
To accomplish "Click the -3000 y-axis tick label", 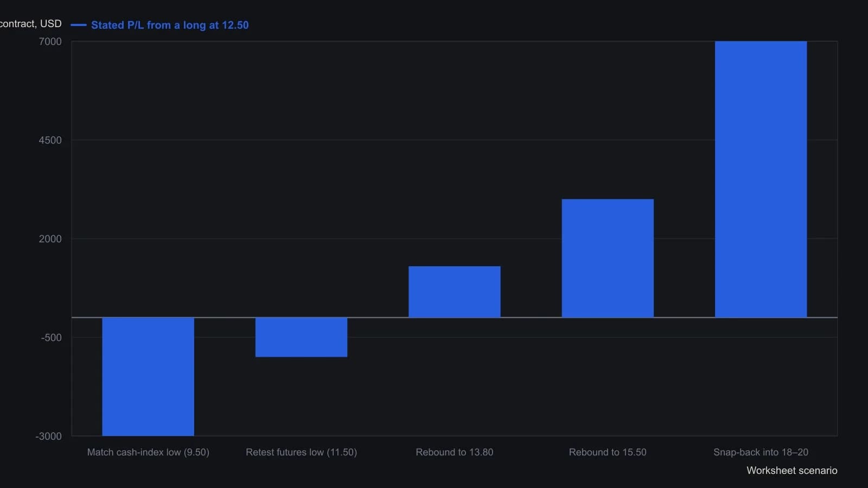I will coord(49,436).
